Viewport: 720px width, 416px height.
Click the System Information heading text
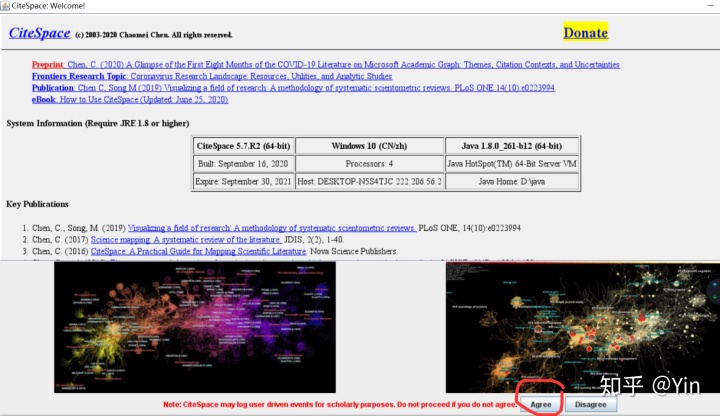point(98,124)
